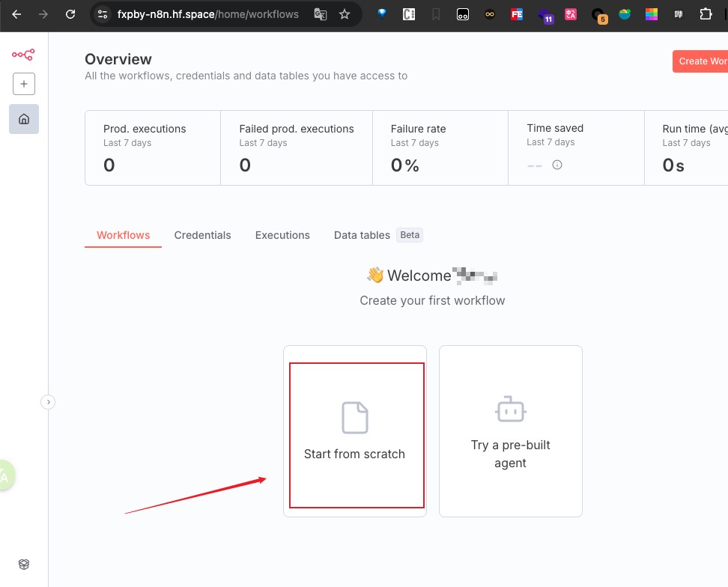Select Try a pre-built agent card

511,431
